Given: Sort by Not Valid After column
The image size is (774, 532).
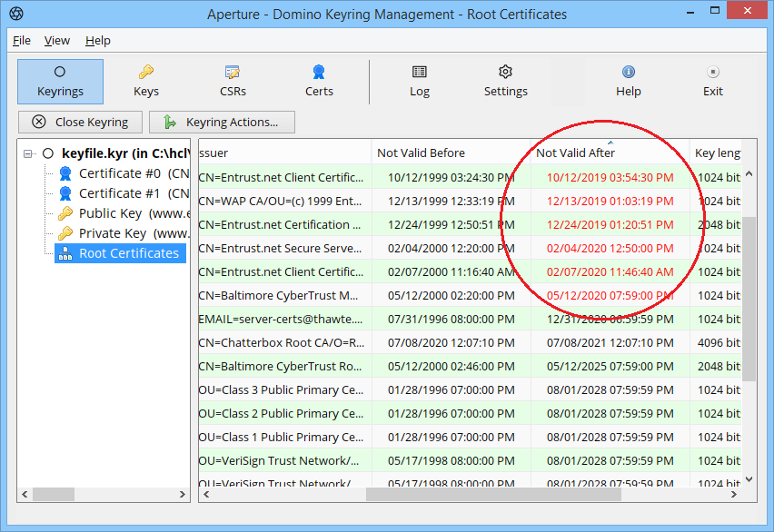Looking at the screenshot, I should pyautogui.click(x=610, y=153).
